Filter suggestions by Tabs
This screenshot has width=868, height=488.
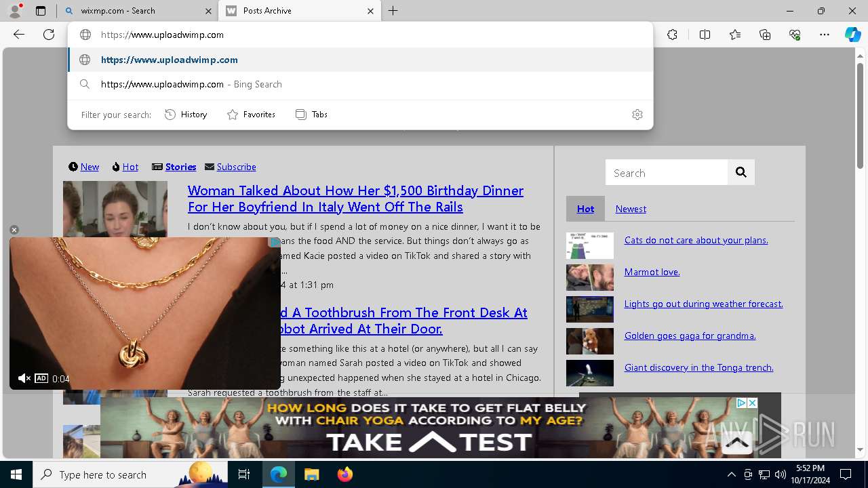(x=311, y=115)
